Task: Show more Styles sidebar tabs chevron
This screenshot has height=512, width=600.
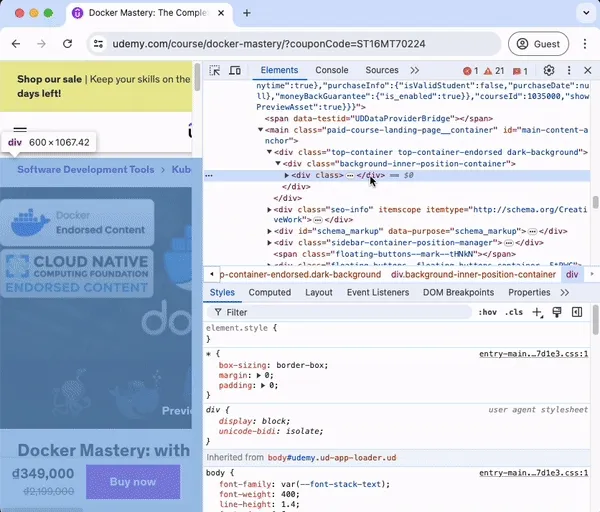Action: (x=564, y=293)
